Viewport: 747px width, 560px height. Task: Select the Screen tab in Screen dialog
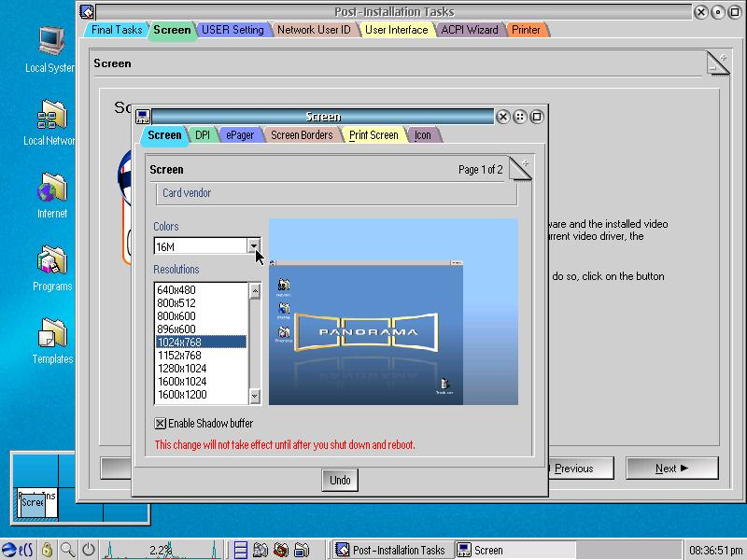164,134
